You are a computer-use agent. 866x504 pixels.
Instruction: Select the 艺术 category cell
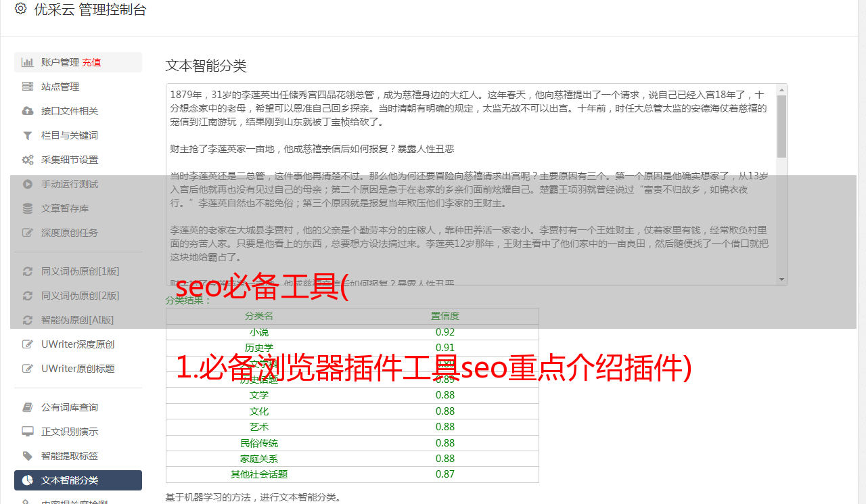point(259,427)
